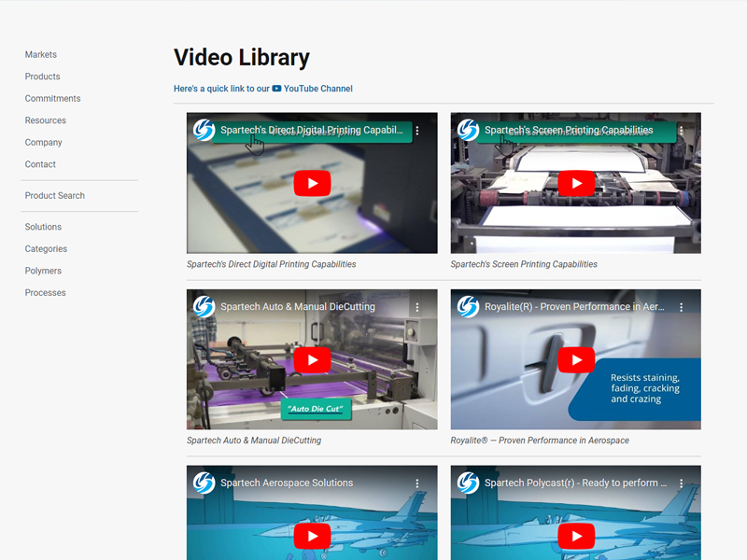Browse Processes in the sidebar
The height and width of the screenshot is (560, 747).
tap(45, 293)
